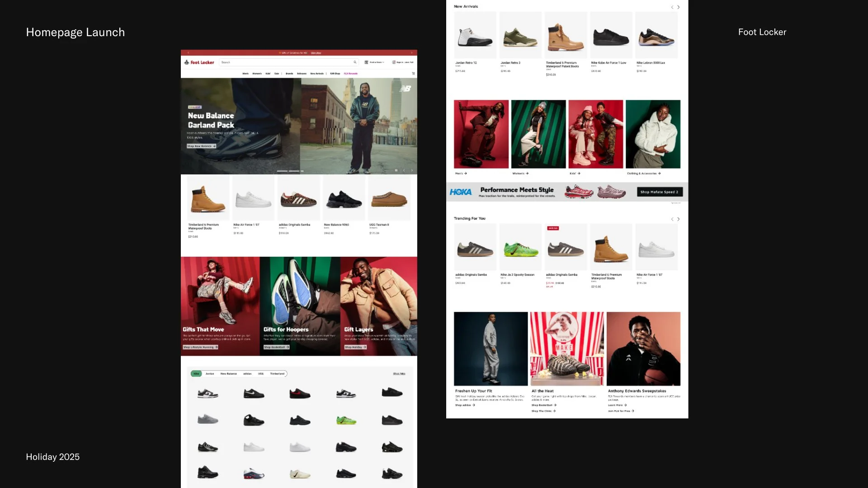Open the Jordan Retro 12 product thumbnail

pos(475,35)
